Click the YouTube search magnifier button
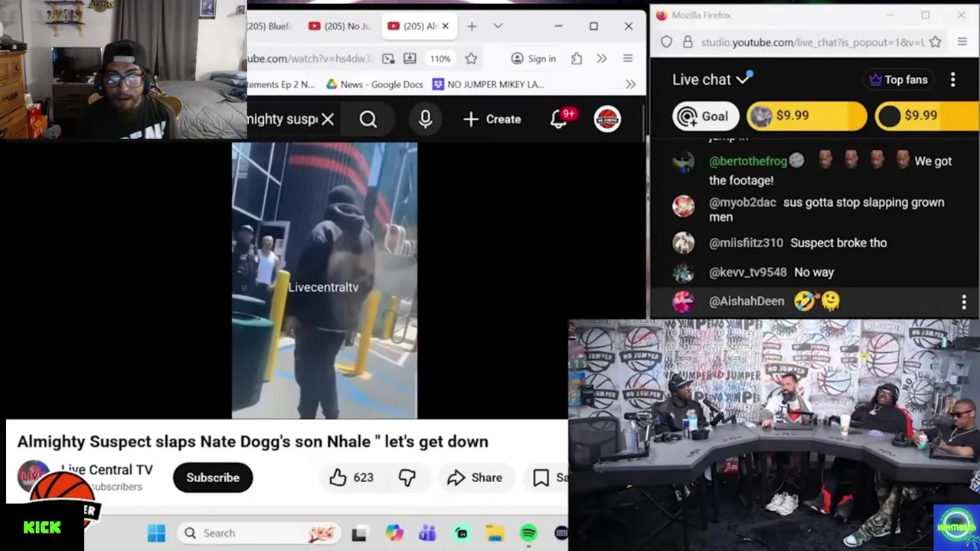The height and width of the screenshot is (551, 980). pos(368,119)
